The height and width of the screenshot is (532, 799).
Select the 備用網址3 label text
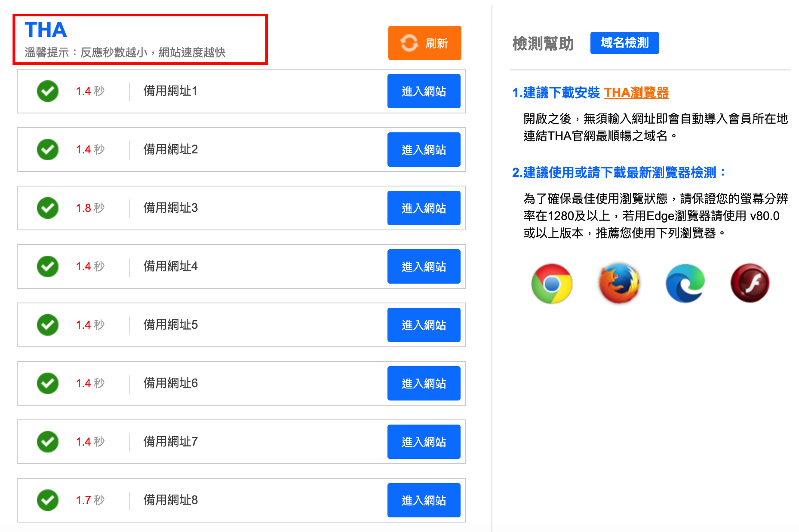click(170, 208)
